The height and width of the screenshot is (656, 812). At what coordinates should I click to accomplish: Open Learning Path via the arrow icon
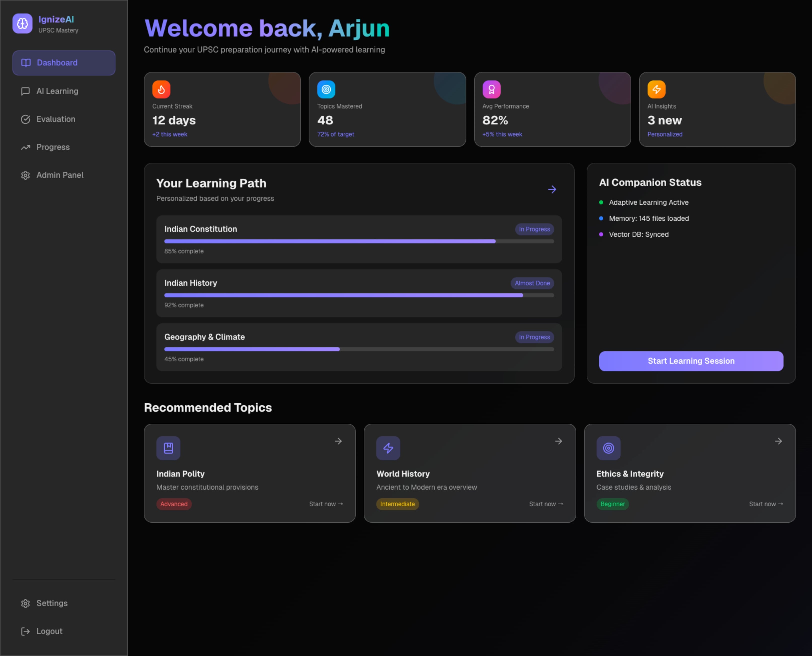(552, 189)
